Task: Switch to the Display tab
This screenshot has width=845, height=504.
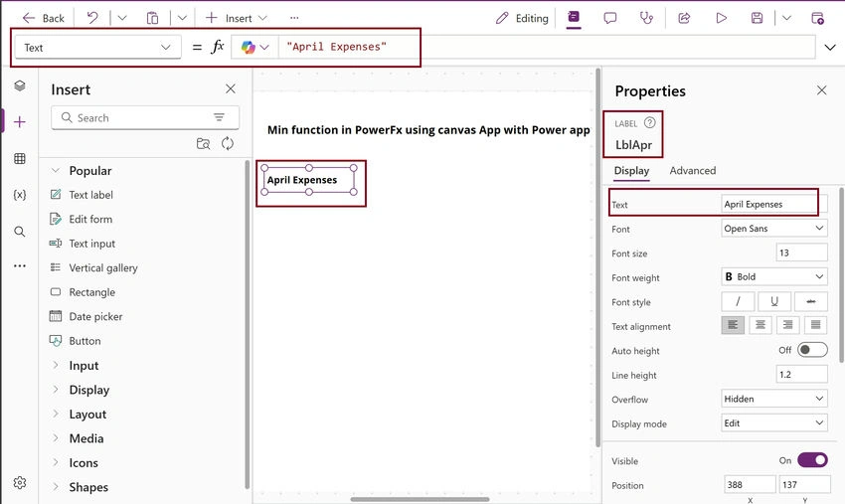Action: [631, 171]
